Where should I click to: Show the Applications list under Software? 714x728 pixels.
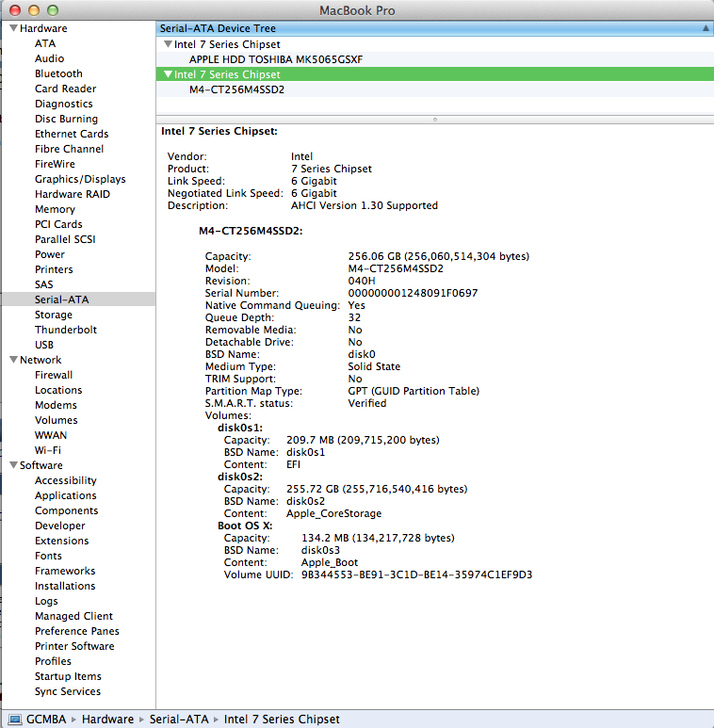pos(65,496)
